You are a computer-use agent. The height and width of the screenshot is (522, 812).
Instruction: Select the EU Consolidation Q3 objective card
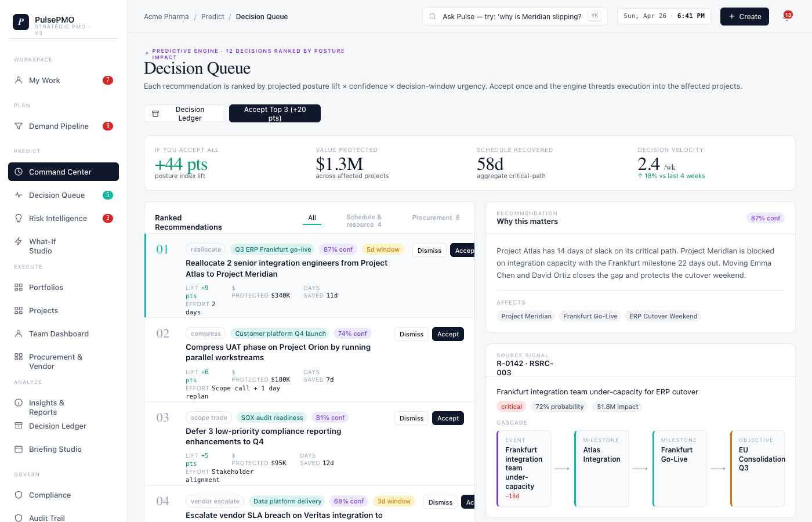(x=757, y=469)
